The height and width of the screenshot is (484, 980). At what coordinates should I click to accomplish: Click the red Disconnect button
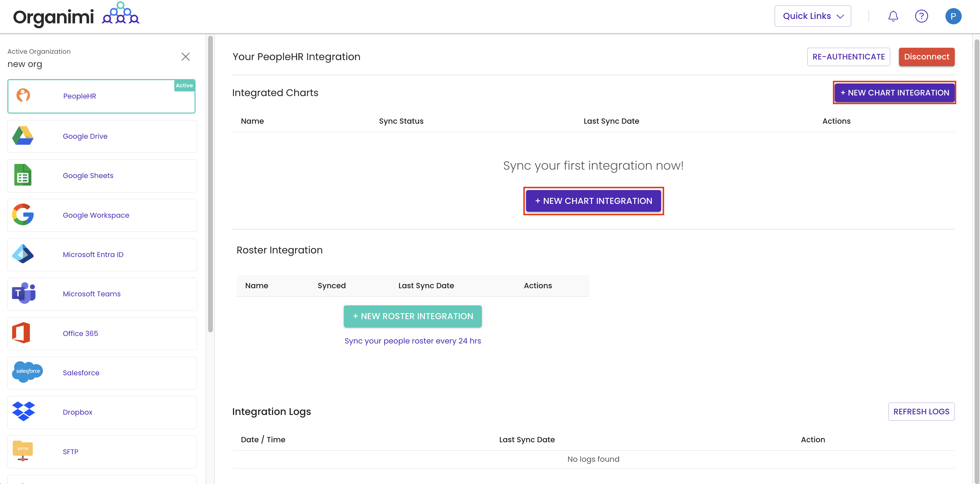[x=926, y=57]
